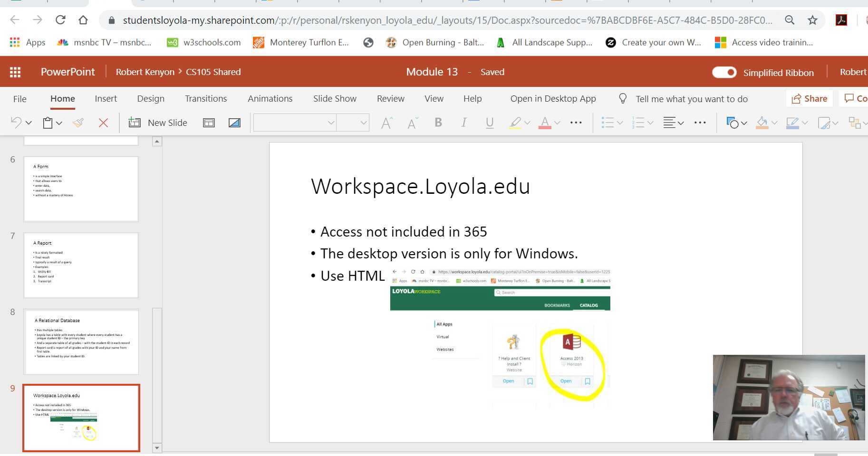Click the Underline icon
Screen dimensions: 868x456
coord(489,123)
